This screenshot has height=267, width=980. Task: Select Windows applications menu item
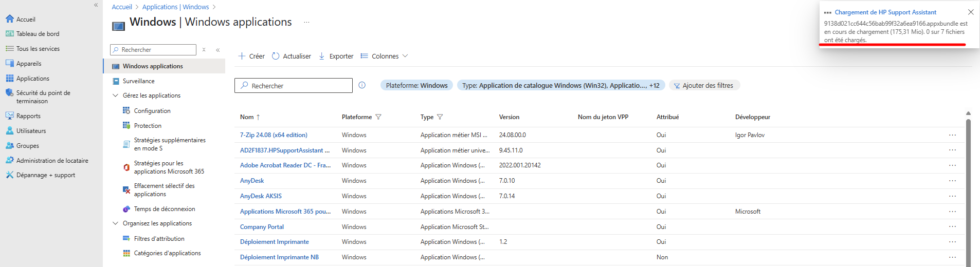(165, 66)
